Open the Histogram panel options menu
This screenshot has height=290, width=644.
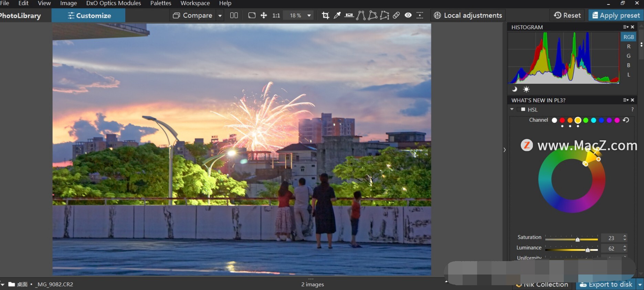625,27
